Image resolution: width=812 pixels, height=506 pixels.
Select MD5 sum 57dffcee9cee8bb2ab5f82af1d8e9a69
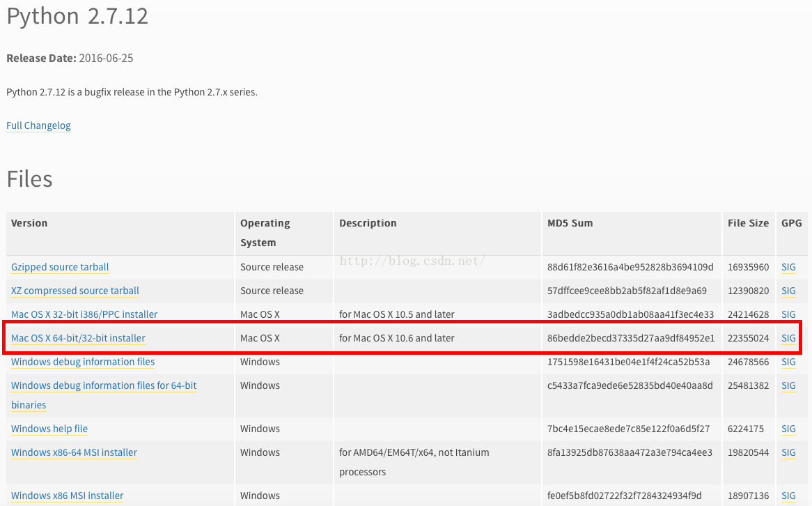click(x=627, y=291)
